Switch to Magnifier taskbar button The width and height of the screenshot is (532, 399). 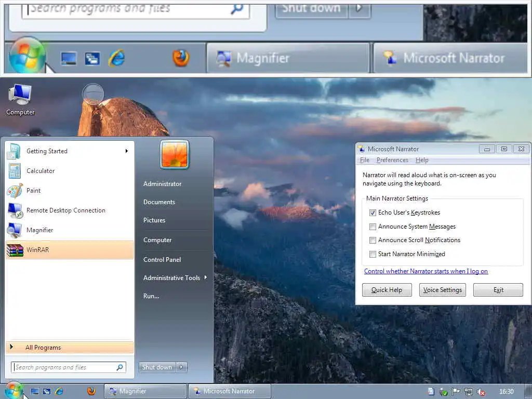(145, 391)
